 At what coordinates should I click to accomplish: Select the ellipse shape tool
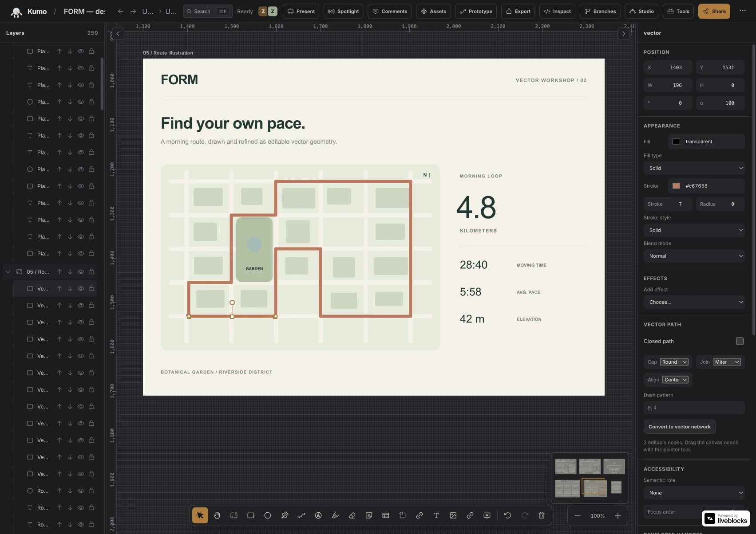pos(268,515)
